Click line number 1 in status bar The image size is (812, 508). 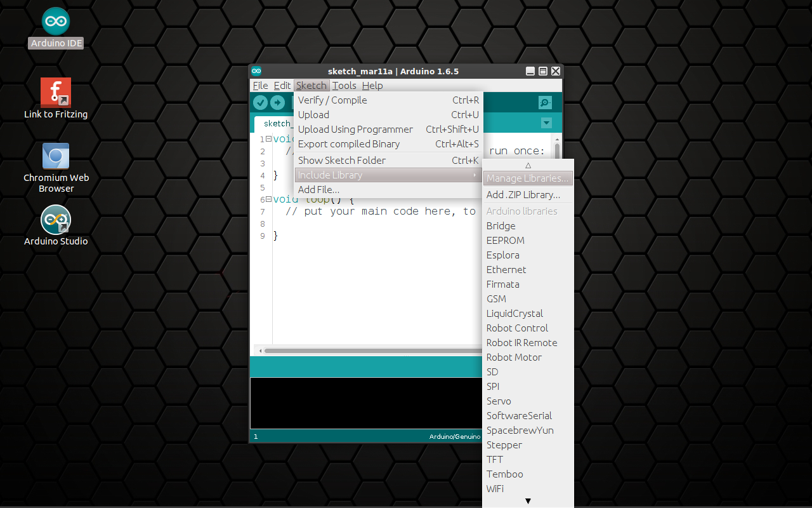(256, 437)
